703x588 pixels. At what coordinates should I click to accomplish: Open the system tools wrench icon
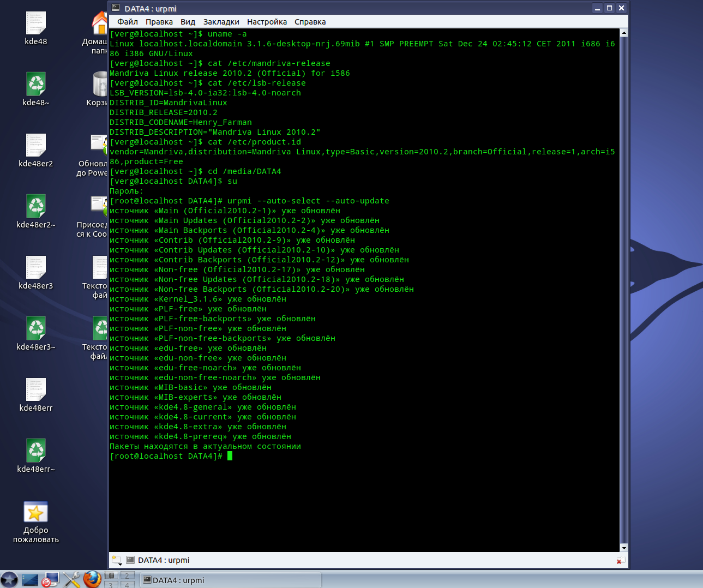coord(71,579)
